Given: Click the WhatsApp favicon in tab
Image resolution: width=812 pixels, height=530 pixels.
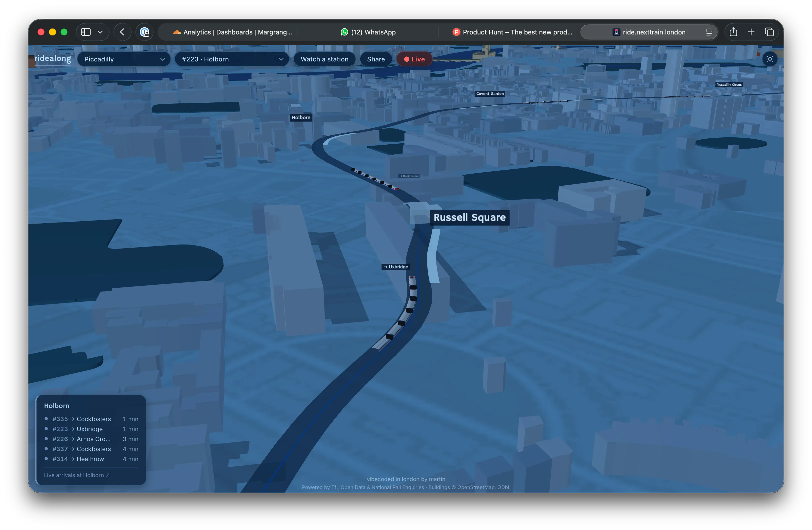Looking at the screenshot, I should 344,32.
